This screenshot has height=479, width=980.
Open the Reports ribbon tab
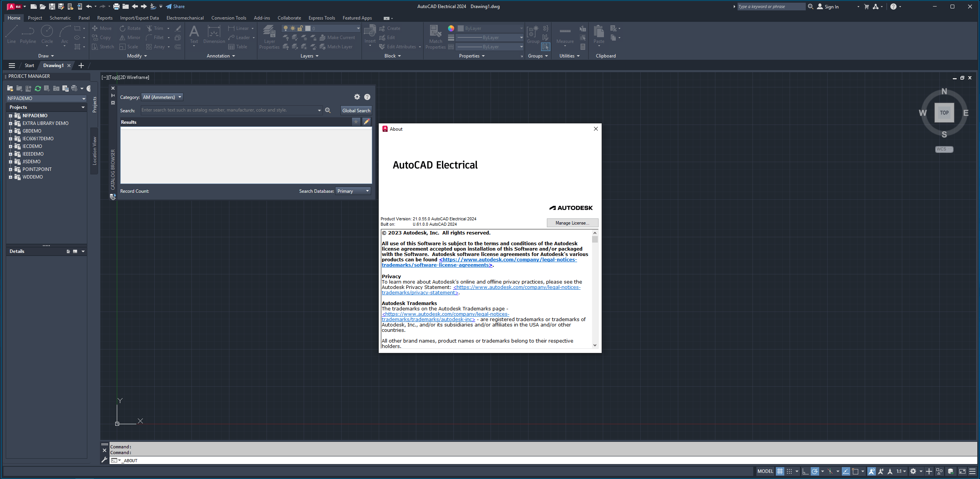[x=105, y=18]
